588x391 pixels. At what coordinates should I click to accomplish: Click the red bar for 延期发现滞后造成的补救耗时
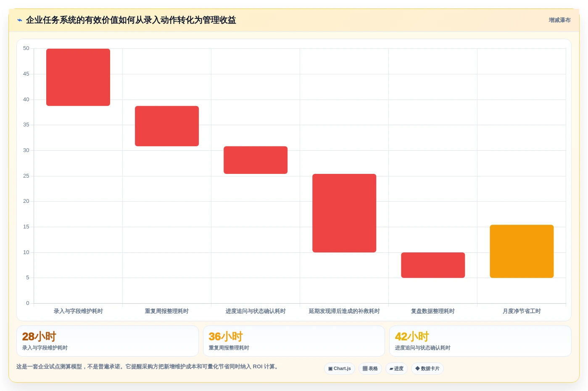(x=344, y=213)
